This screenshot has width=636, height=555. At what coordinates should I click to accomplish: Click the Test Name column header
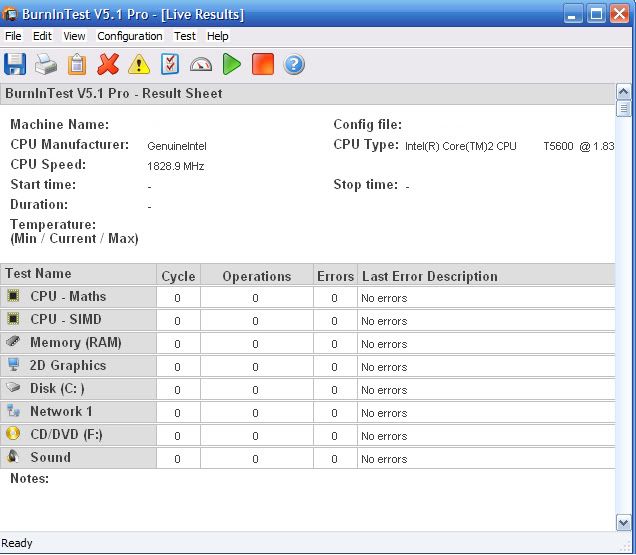coord(78,274)
